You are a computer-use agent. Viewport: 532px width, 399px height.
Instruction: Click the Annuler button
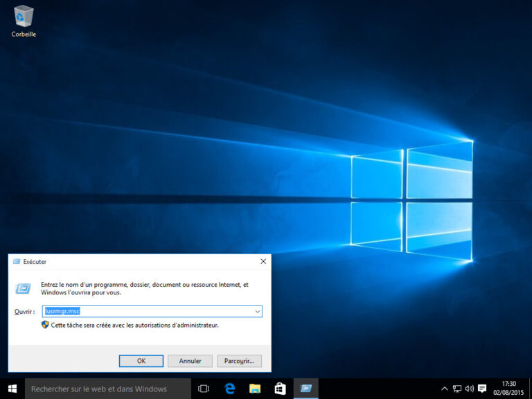(x=190, y=361)
